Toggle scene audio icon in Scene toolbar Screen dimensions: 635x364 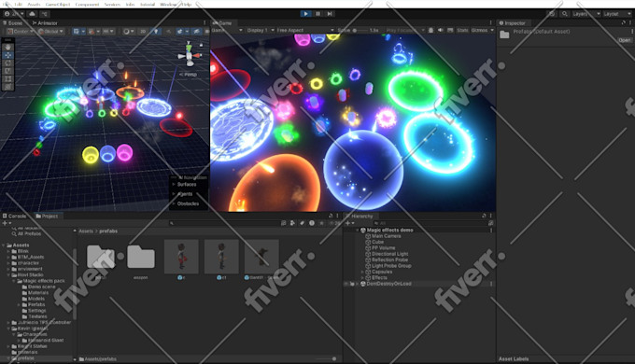pos(168,31)
